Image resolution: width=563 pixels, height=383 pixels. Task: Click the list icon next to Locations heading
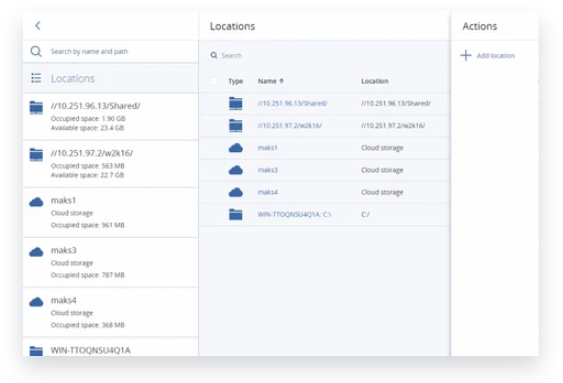(36, 78)
